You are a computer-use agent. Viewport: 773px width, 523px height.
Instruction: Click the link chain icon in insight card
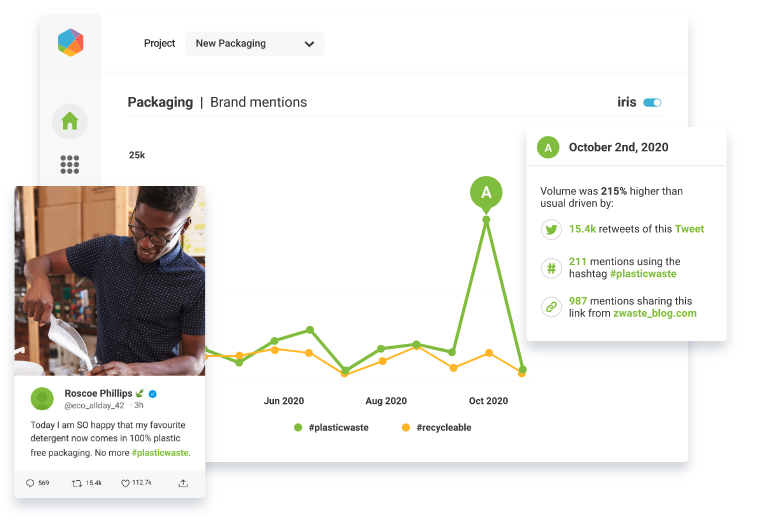[x=551, y=307]
